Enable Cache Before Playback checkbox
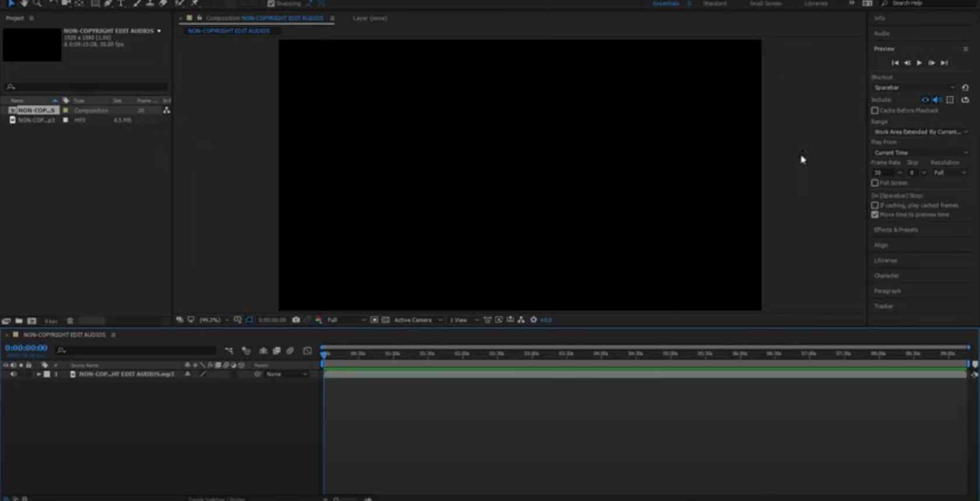This screenshot has width=980, height=501. click(875, 110)
